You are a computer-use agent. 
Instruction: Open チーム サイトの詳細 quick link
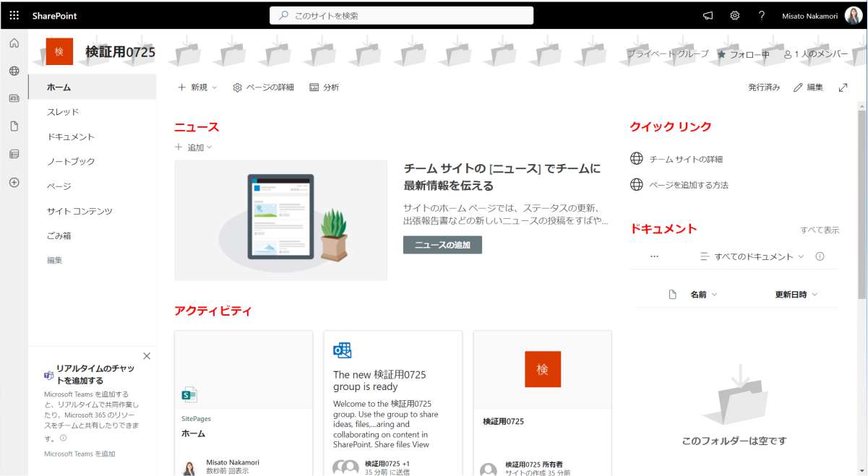[686, 159]
